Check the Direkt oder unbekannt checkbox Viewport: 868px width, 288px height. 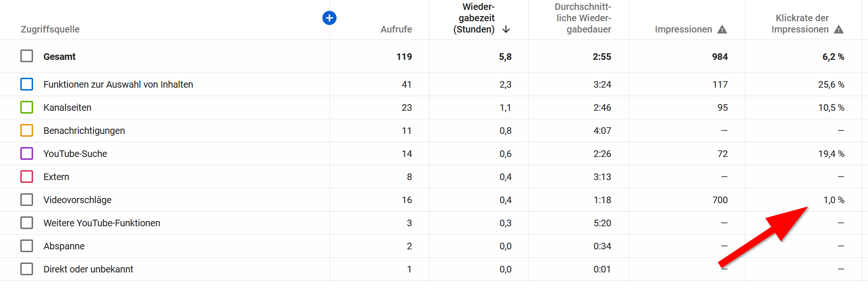click(27, 269)
